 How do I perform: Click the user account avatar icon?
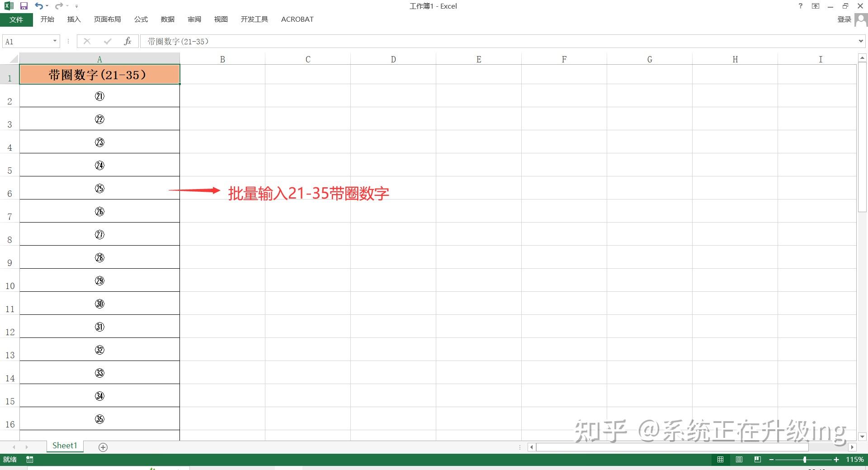pyautogui.click(x=861, y=20)
